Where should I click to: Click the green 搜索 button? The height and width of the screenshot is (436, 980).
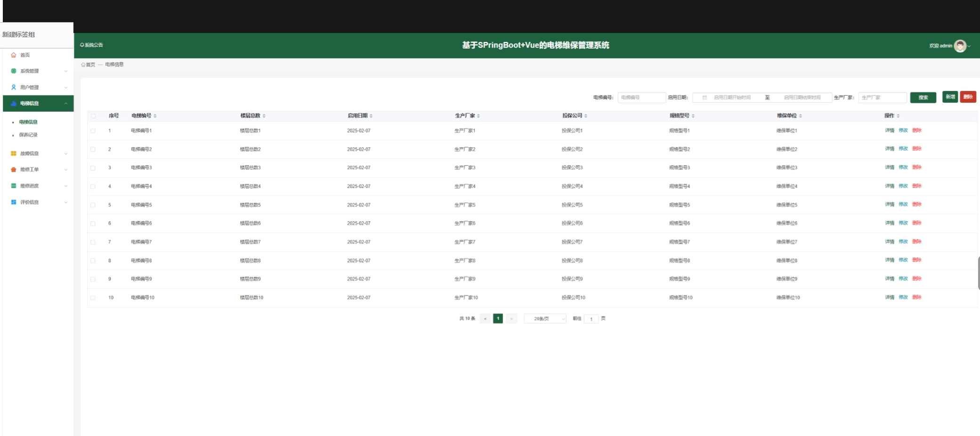point(923,98)
